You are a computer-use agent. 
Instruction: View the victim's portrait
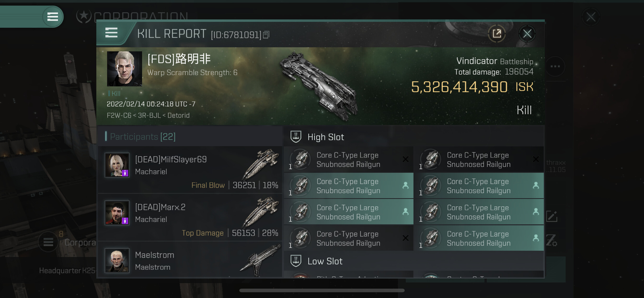(x=125, y=69)
